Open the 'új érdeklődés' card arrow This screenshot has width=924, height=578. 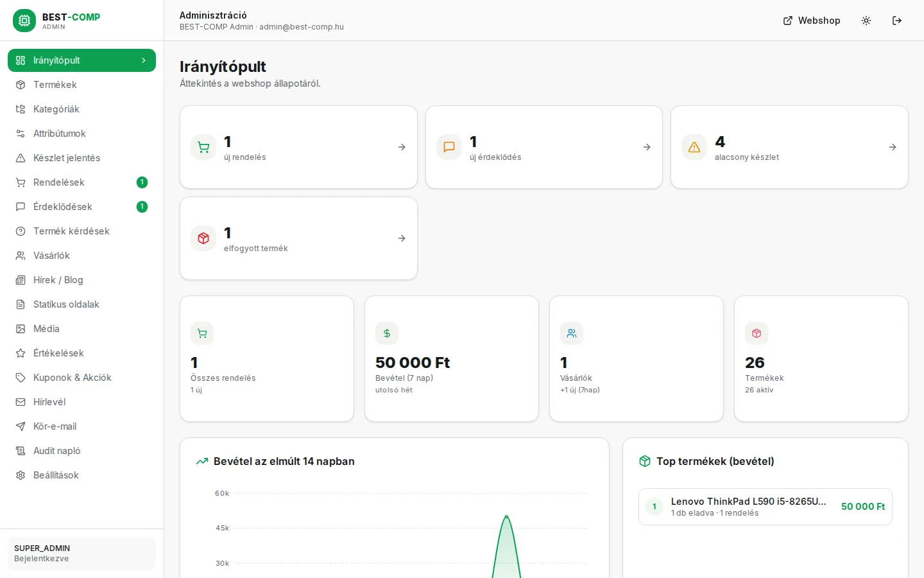(x=647, y=147)
